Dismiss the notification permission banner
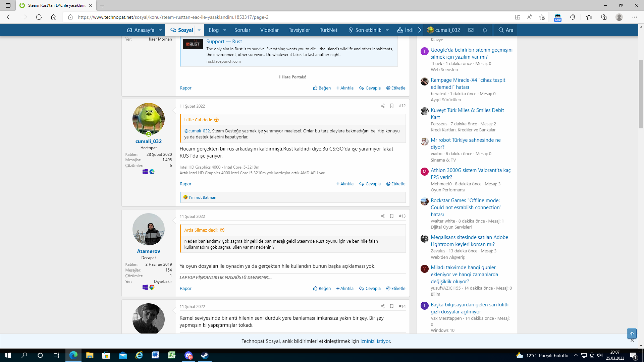 (x=632, y=341)
